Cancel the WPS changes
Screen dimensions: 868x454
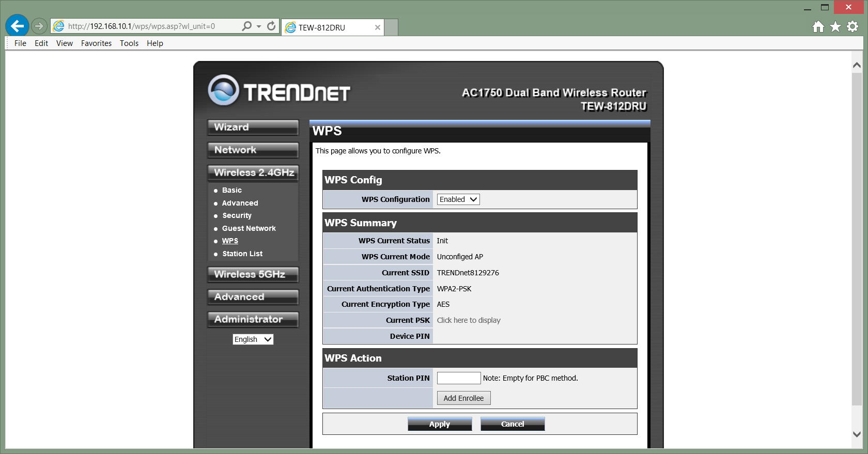click(513, 424)
